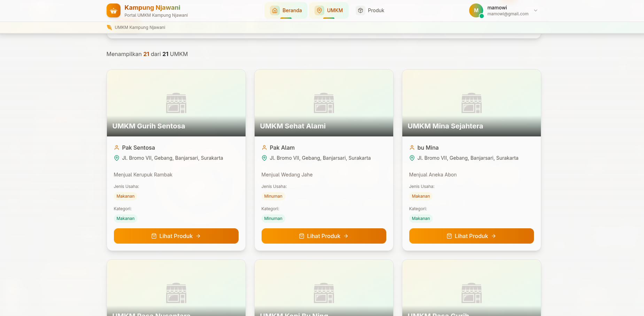Click the Menampilkan 21 dari 21 UMKM text
The image size is (644, 316).
(147, 54)
